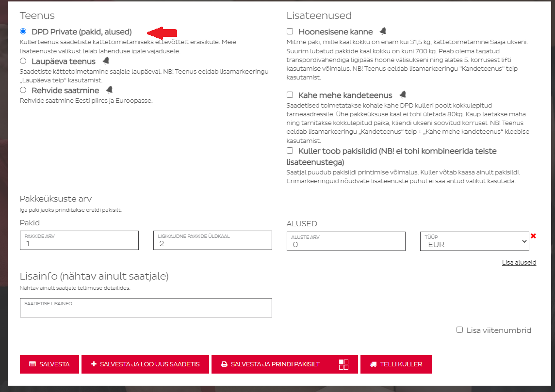This screenshot has height=392, width=555.
Task: Click bell icon next to Rehvide saatmine
Action: (x=109, y=90)
